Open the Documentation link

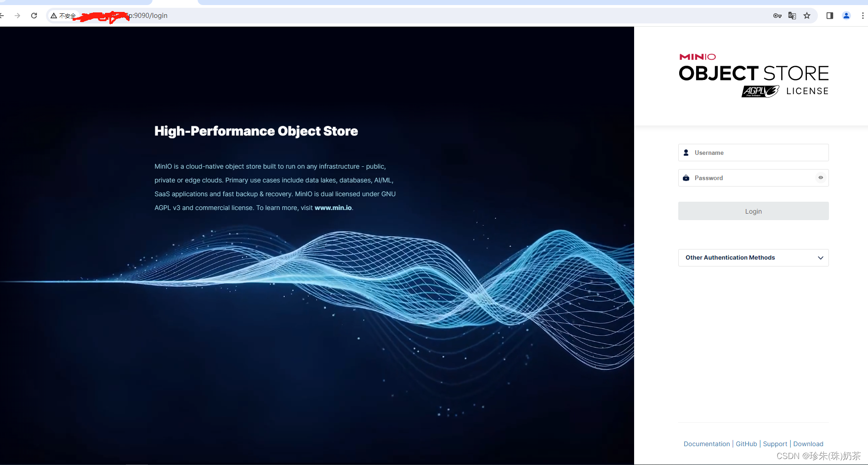pos(707,444)
